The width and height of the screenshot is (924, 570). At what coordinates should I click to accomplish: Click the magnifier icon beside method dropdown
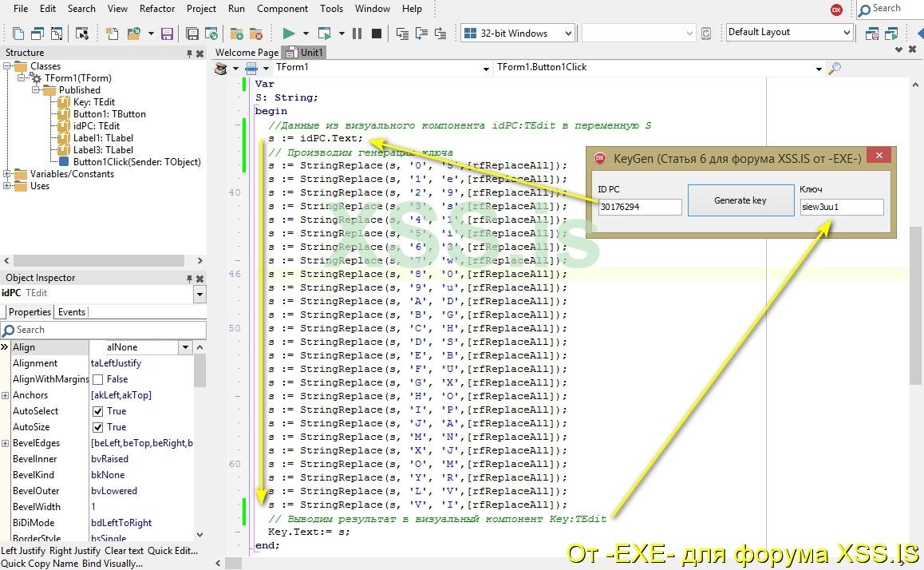point(835,69)
